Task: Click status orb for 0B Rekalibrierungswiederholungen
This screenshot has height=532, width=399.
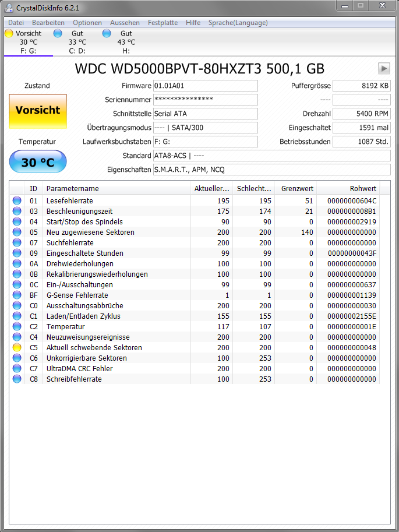Action: coord(17,274)
